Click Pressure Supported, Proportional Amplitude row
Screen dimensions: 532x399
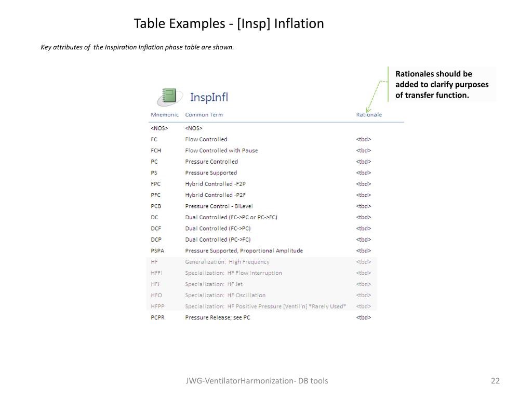[x=261, y=251]
